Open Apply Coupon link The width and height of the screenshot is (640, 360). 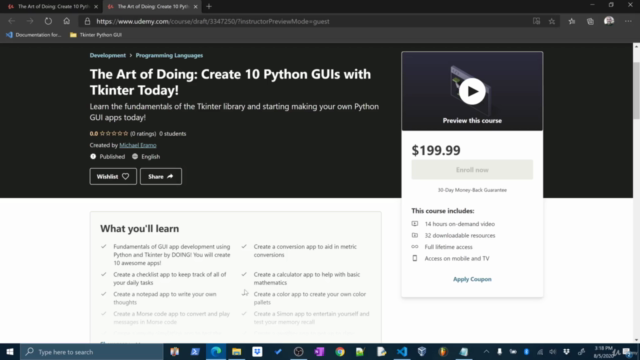472,279
